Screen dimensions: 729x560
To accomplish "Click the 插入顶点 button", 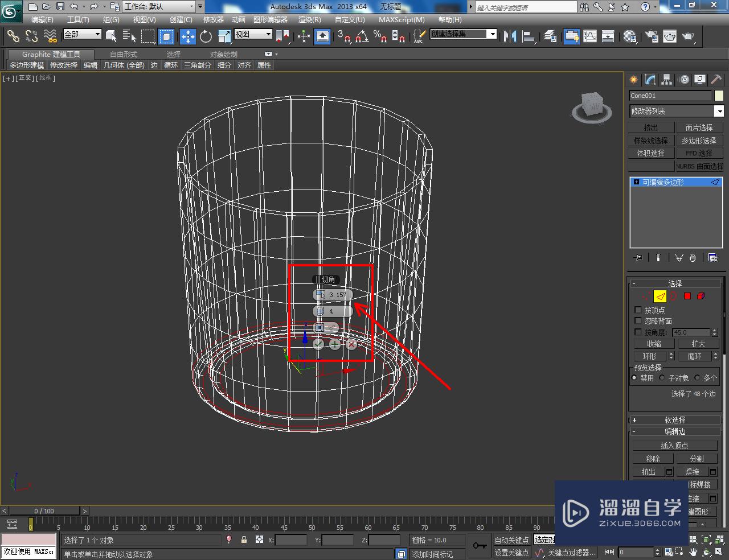I will point(674,446).
